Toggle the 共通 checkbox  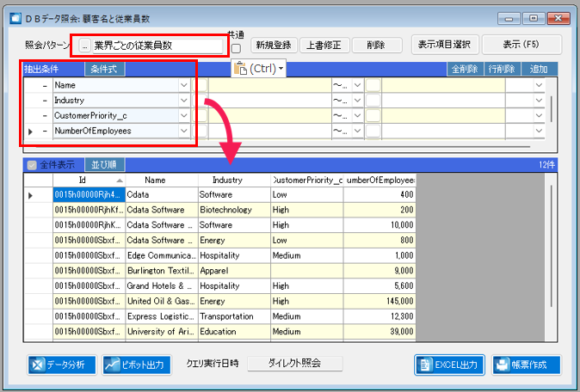click(236, 48)
